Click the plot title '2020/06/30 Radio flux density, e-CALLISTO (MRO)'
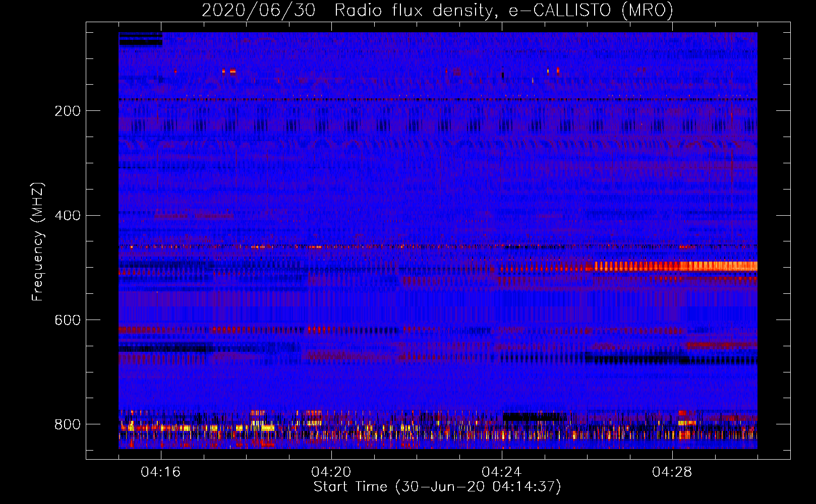 click(437, 10)
